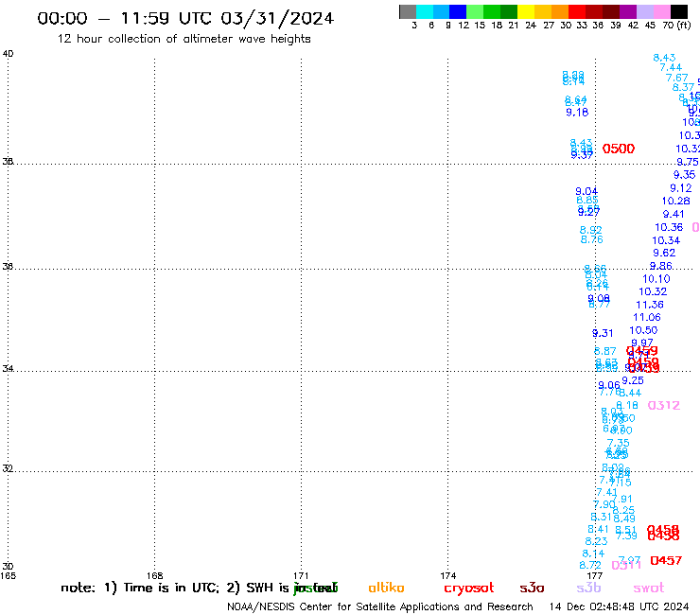This screenshot has height=615, width=700.
Task: Click the wave height value '9.04'
Action: pos(586,192)
